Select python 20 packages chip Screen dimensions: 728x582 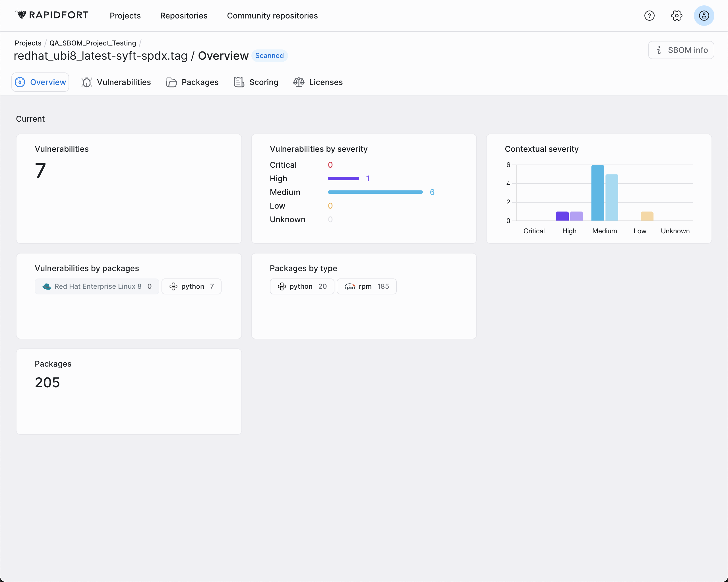click(x=302, y=286)
